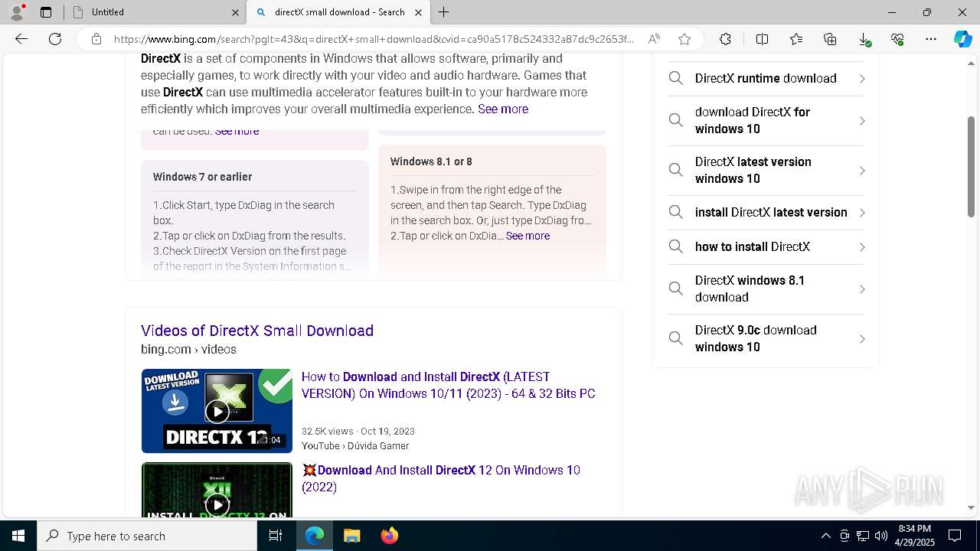
Task: Open the Collections panel
Action: coord(830,39)
